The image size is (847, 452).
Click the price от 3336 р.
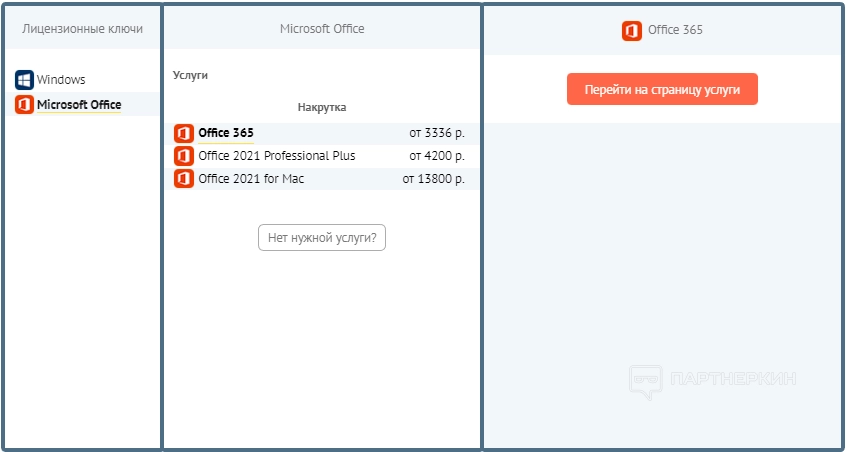(437, 133)
